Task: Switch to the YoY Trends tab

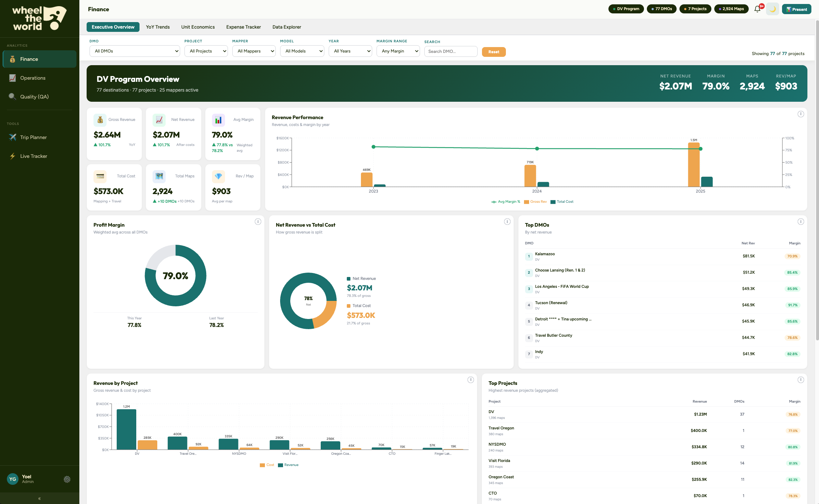Action: click(x=158, y=27)
